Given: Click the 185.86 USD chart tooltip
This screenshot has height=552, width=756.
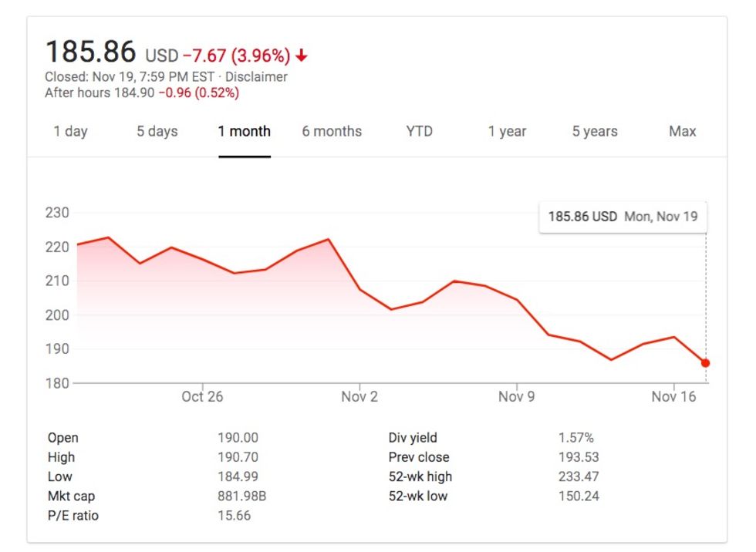Looking at the screenshot, I should pos(623,217).
